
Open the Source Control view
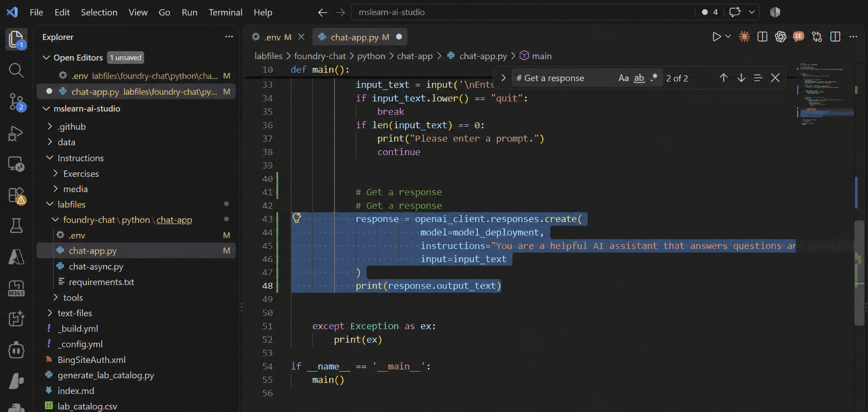(x=16, y=102)
